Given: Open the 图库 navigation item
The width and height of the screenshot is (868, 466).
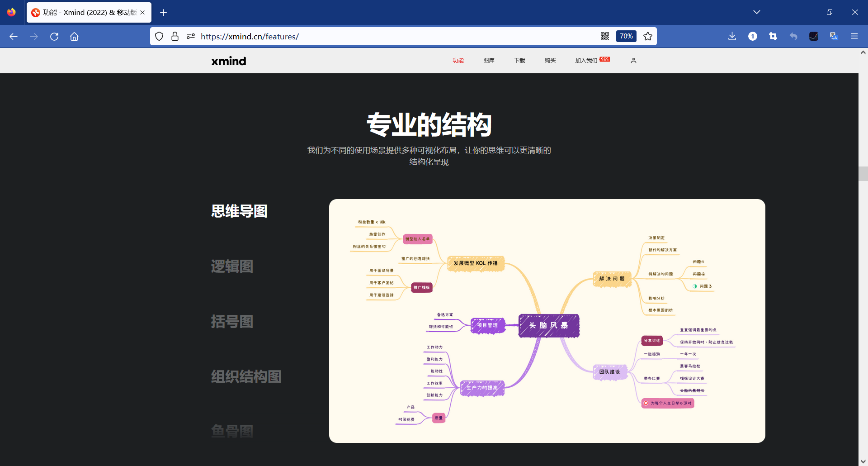Looking at the screenshot, I should pos(489,60).
